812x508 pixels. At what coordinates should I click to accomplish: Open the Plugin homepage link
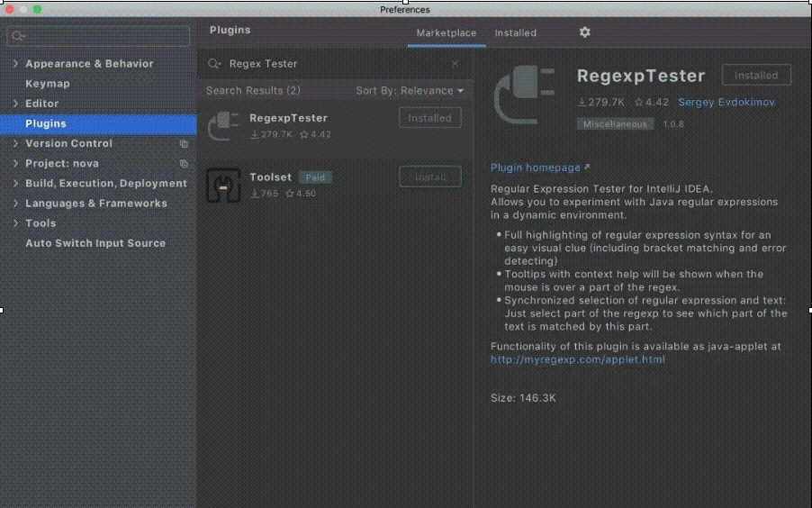536,168
